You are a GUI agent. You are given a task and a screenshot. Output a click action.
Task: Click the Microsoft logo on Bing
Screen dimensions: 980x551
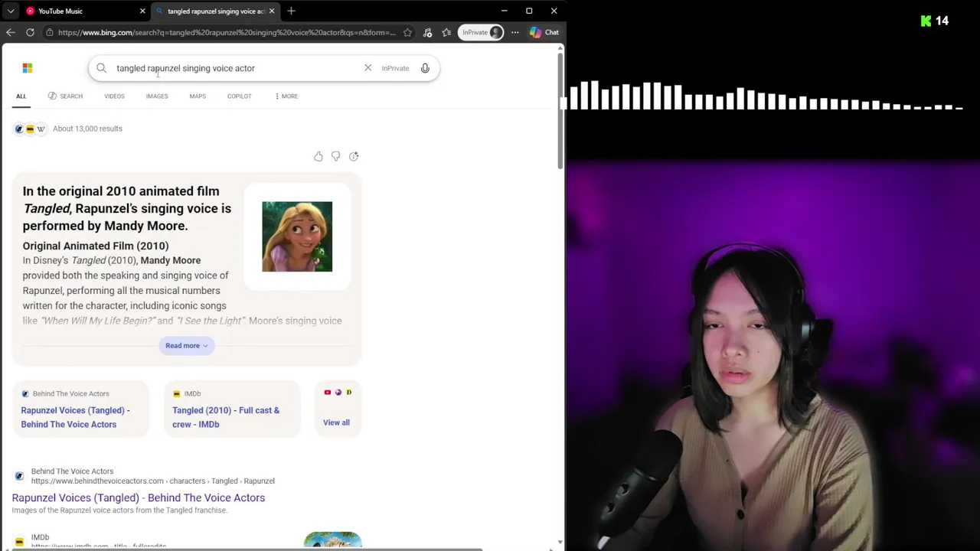[28, 68]
